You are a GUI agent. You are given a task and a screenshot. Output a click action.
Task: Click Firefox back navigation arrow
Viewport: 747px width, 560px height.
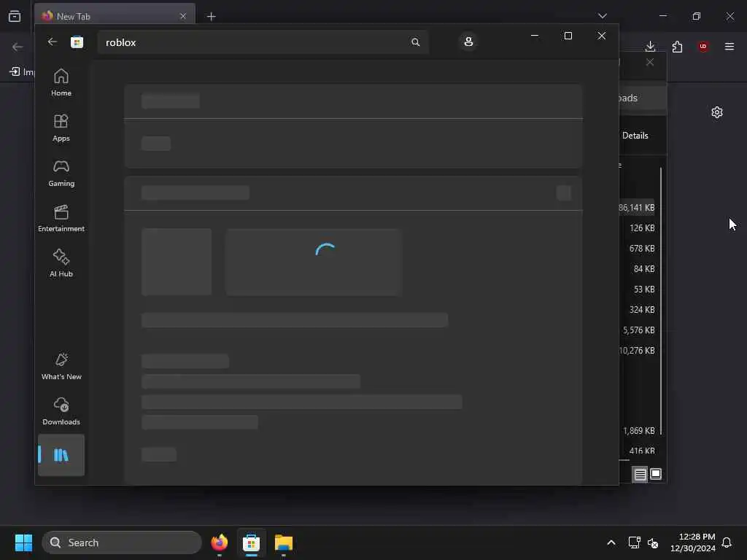pyautogui.click(x=18, y=47)
